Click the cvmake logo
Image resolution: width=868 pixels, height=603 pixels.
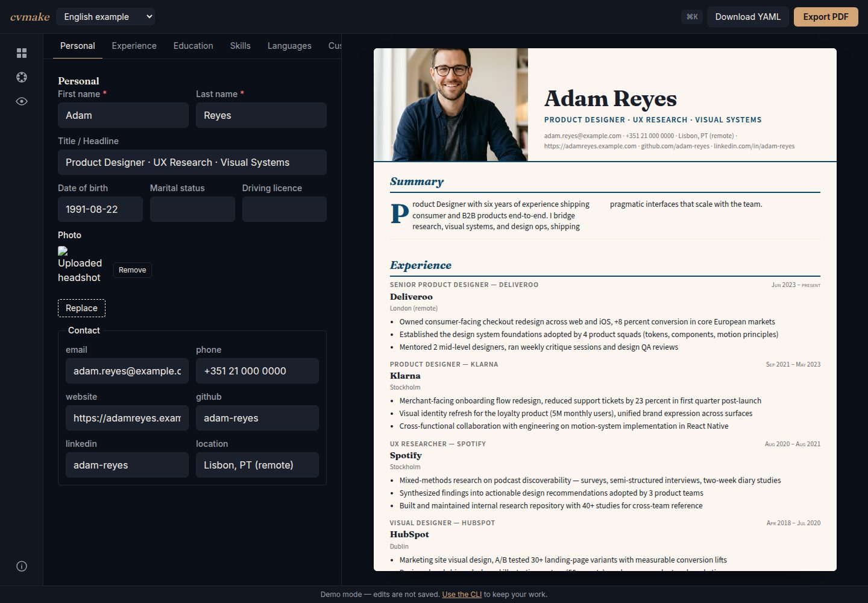pos(30,17)
